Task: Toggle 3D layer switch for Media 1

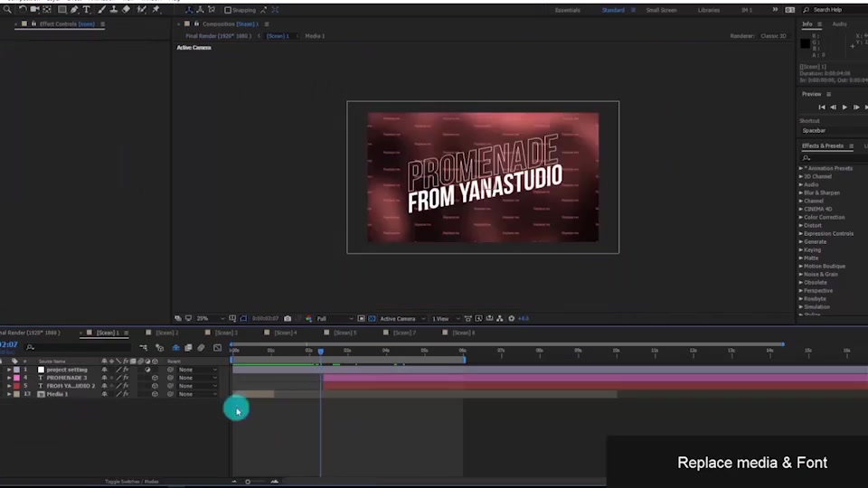Action: click(x=155, y=395)
